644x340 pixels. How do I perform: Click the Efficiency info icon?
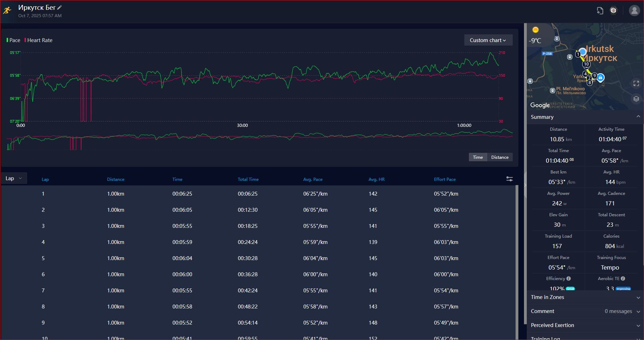[x=569, y=279]
